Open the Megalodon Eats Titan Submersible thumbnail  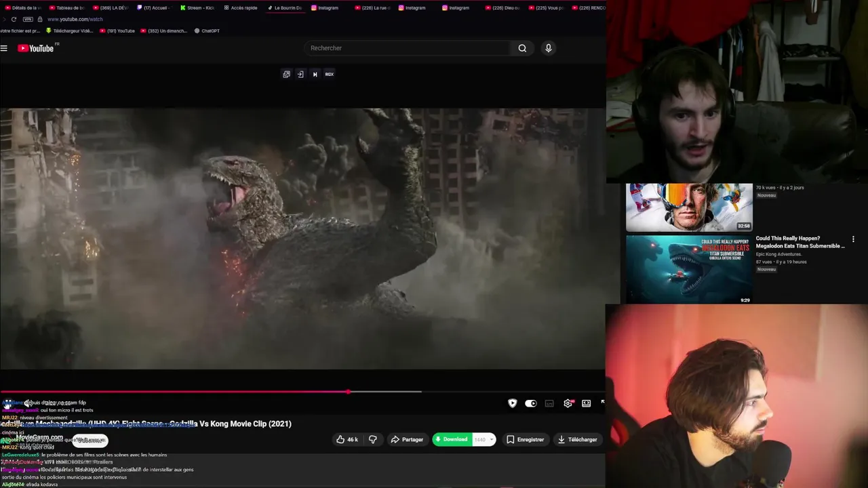click(689, 269)
